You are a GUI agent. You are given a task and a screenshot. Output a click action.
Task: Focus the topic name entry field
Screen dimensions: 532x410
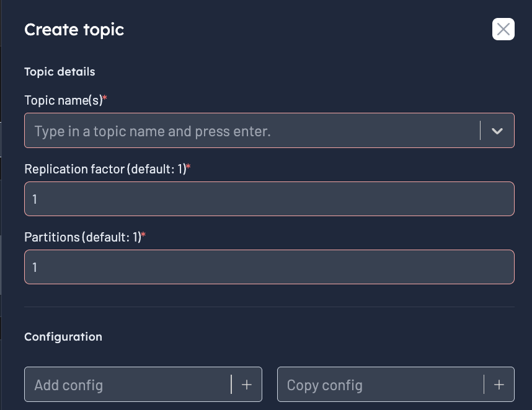[x=248, y=131]
